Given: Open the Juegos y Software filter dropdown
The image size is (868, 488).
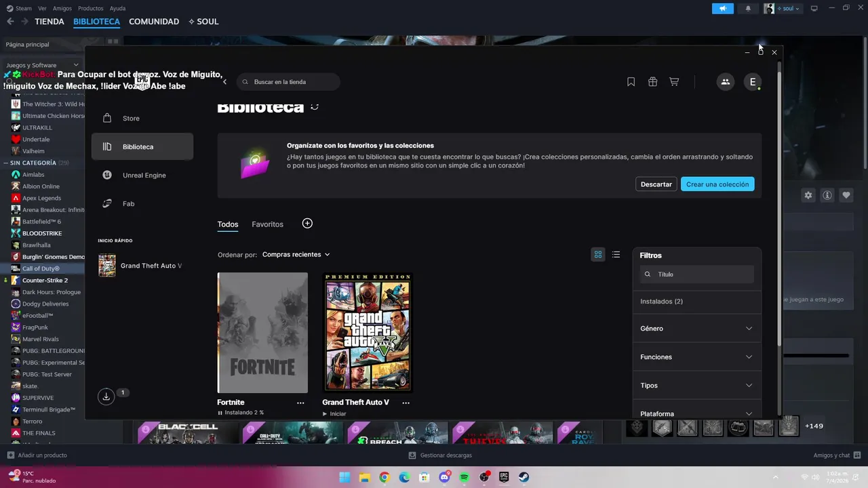Looking at the screenshot, I should [x=42, y=65].
